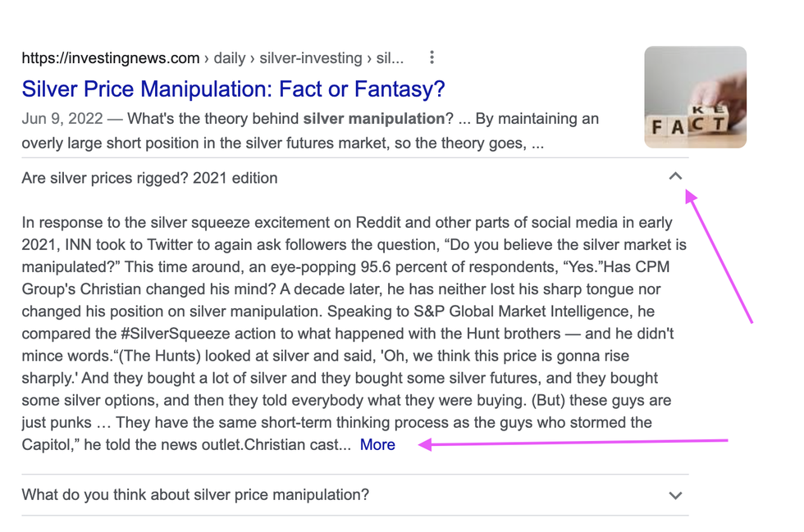
Task: Open "Silver Price Manipulation: Fact or Fantasy?" link
Action: [233, 89]
